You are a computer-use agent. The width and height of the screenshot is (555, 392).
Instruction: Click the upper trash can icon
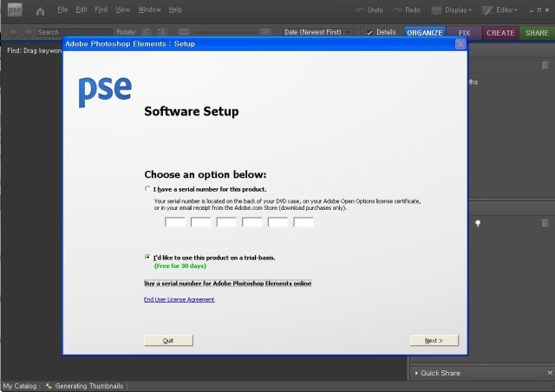(x=545, y=65)
